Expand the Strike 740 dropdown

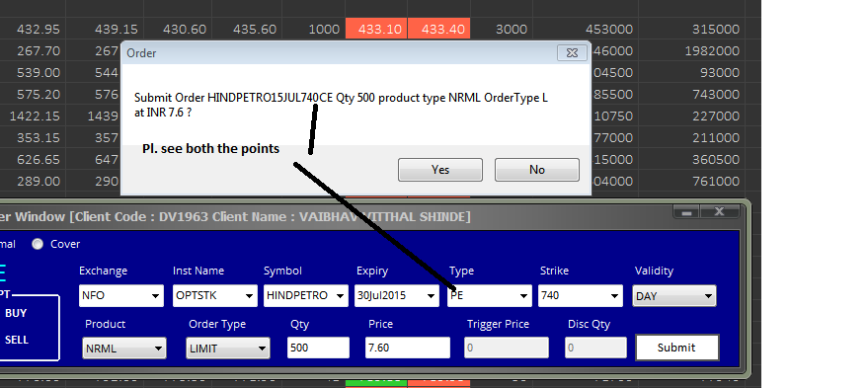(581, 295)
